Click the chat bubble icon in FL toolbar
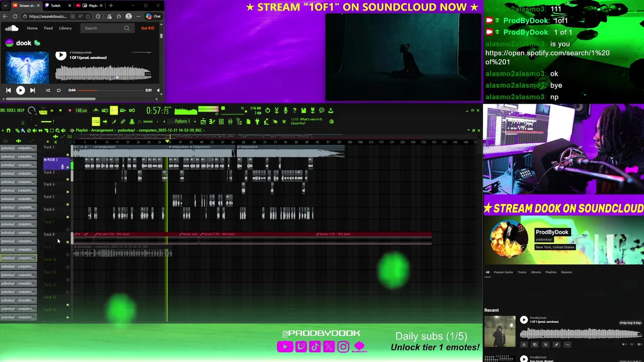 321,110
